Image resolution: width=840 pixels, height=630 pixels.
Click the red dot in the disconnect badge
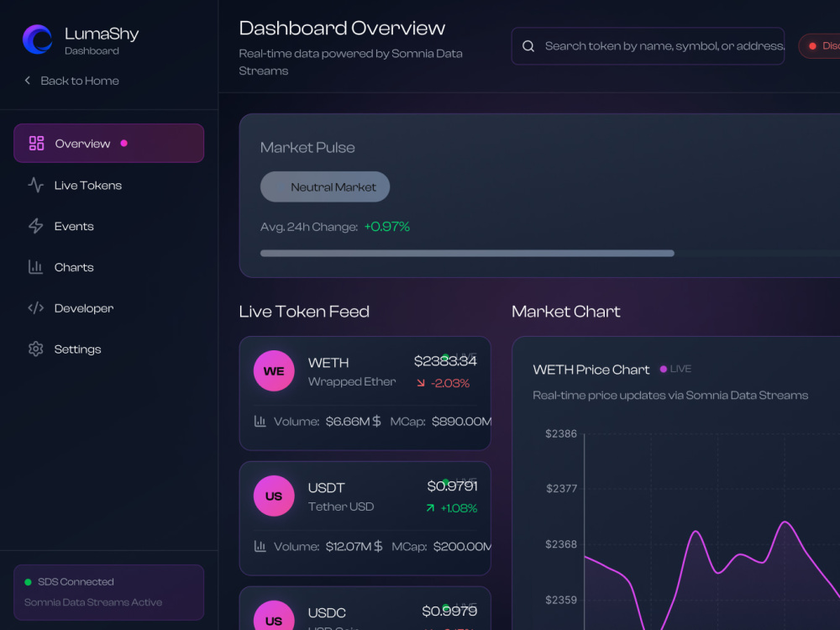812,46
